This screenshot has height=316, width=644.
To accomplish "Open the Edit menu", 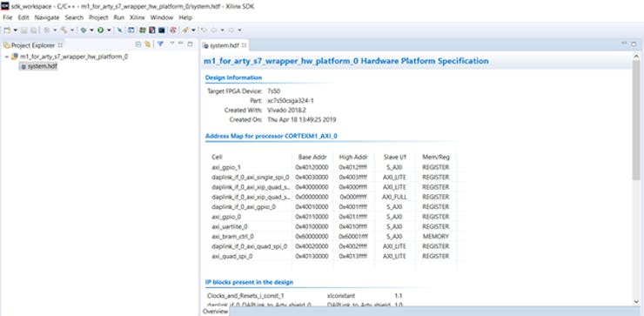I will (x=23, y=17).
